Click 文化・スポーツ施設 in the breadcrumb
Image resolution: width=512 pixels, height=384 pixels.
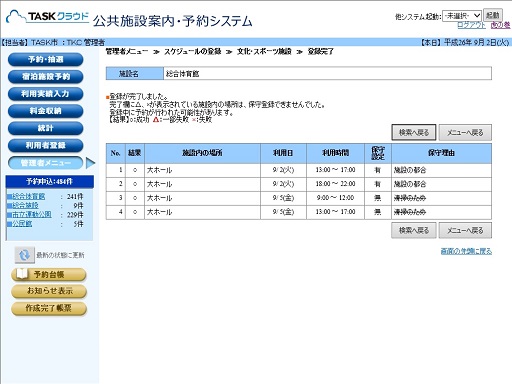coord(264,51)
